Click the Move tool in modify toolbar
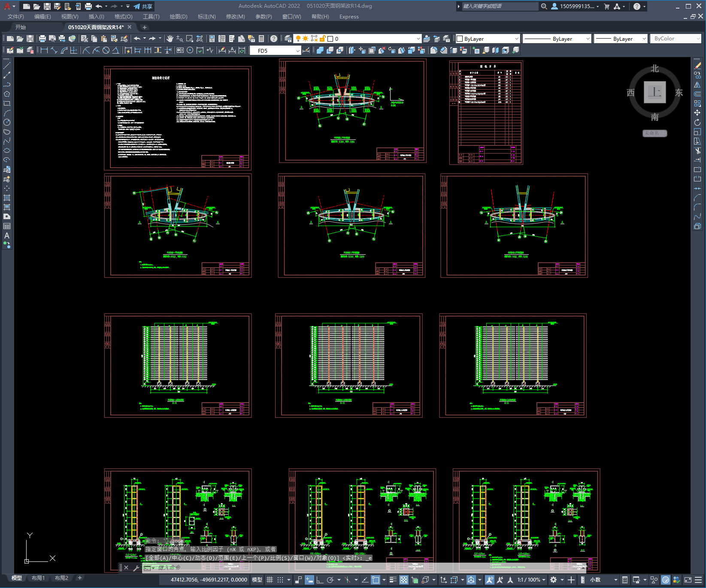706x588 pixels. pyautogui.click(x=697, y=113)
